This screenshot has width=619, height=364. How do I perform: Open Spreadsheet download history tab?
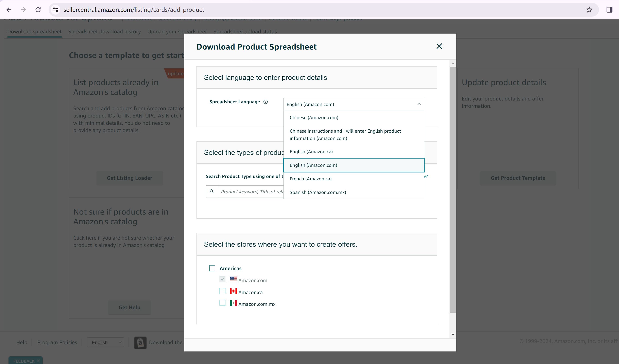[104, 32]
